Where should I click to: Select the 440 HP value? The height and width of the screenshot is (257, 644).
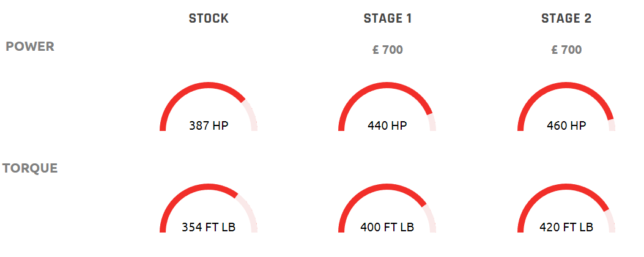point(387,125)
